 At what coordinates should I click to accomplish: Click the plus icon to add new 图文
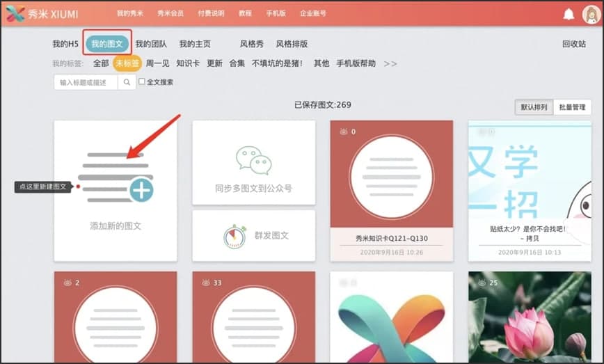pos(141,190)
